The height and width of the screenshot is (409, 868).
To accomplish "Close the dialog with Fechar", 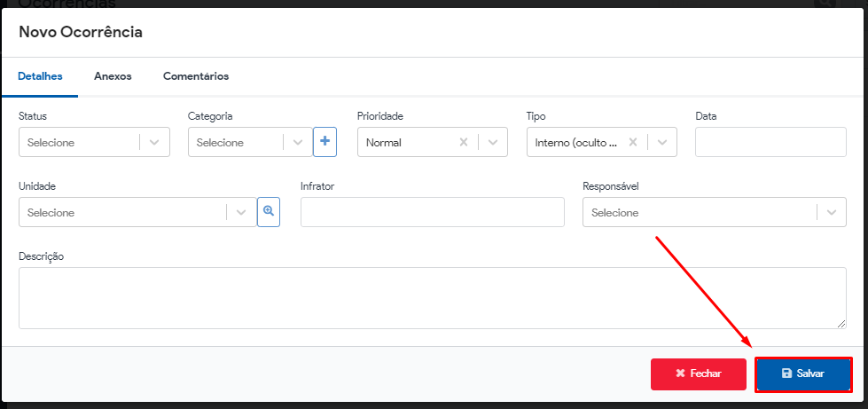I will click(x=699, y=374).
